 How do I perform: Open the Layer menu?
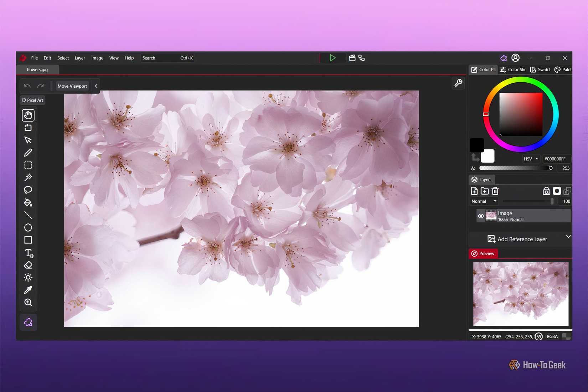click(x=80, y=58)
